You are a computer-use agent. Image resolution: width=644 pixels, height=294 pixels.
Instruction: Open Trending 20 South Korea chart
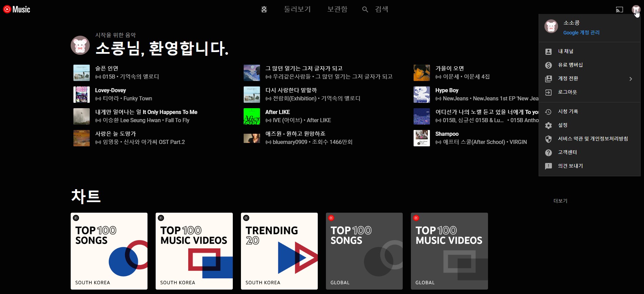pos(279,251)
